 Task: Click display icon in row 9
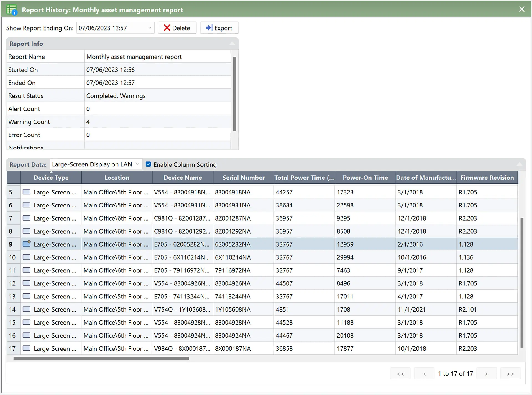[x=27, y=244]
